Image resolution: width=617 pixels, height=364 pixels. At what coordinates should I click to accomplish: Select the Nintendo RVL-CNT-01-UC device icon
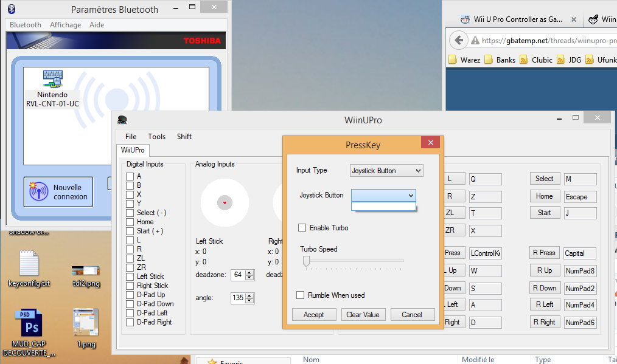53,78
